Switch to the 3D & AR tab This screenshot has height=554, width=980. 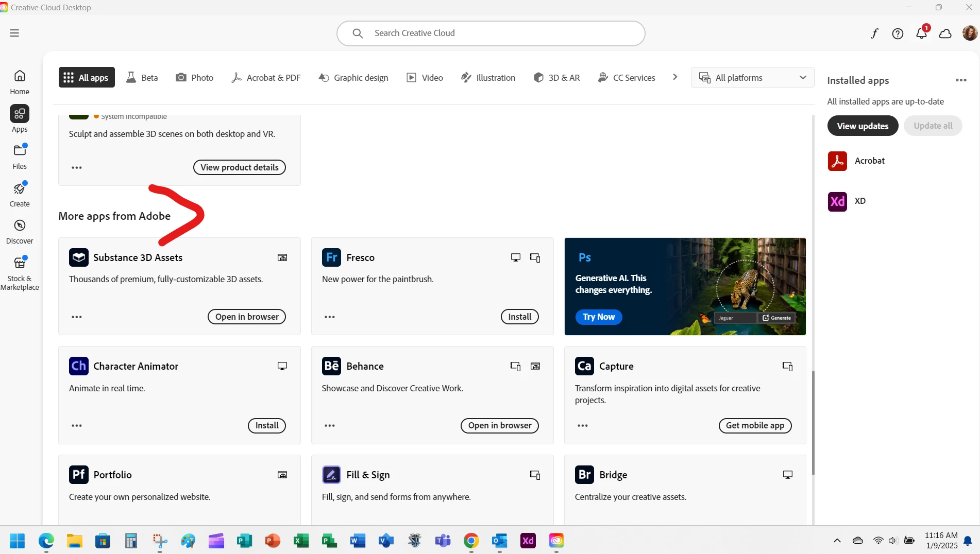556,77
